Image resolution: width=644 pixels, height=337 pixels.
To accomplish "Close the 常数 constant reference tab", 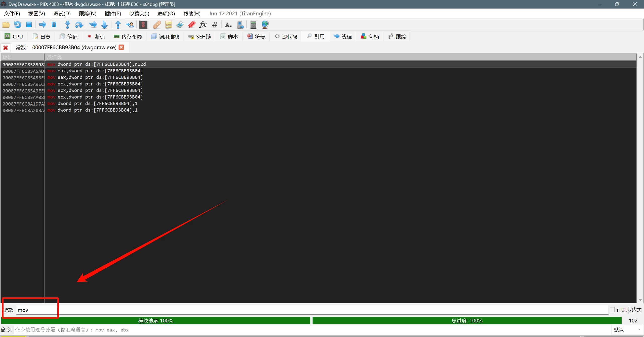I will click(x=122, y=47).
